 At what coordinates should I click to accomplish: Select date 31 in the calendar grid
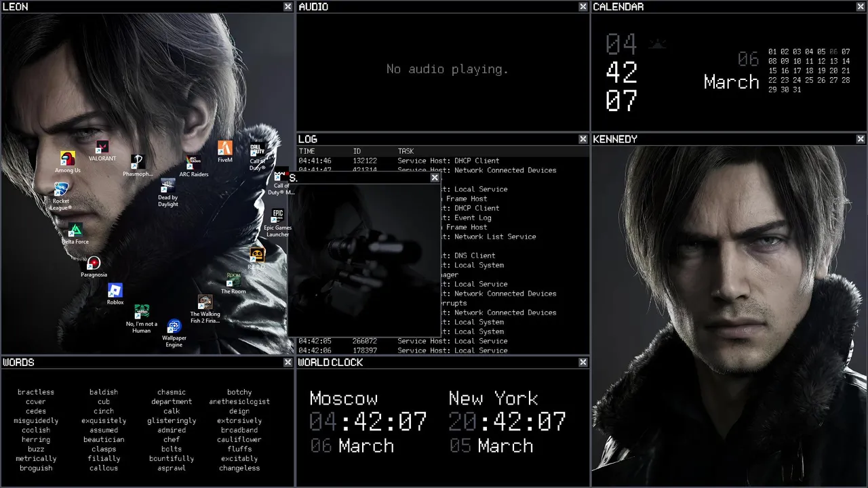point(797,89)
